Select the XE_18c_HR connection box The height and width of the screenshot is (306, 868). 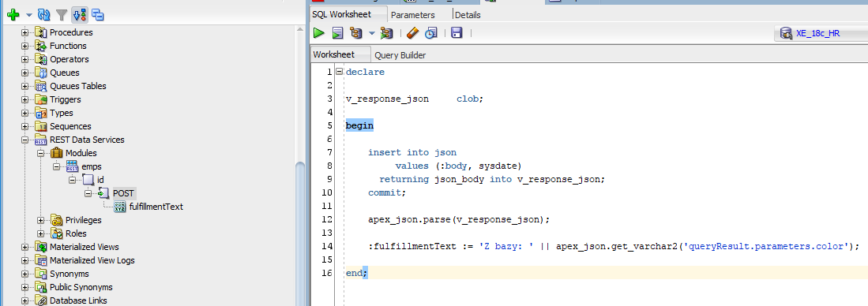(x=821, y=33)
